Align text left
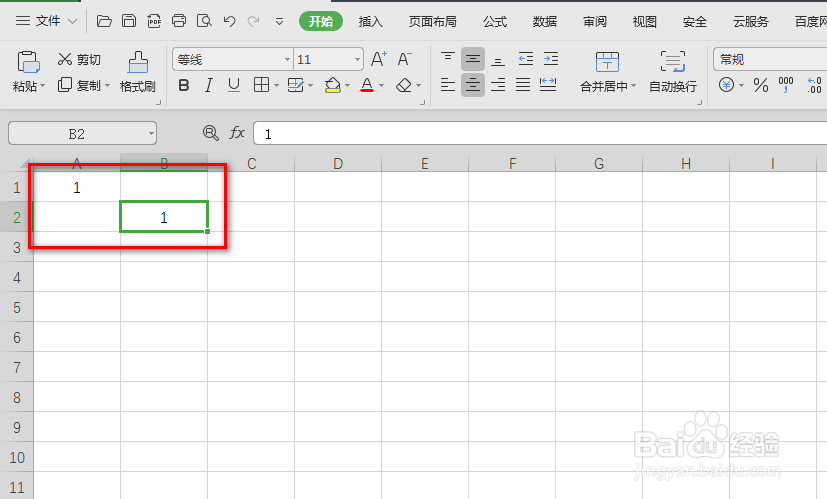Viewport: 827px width, 499px height. click(448, 84)
